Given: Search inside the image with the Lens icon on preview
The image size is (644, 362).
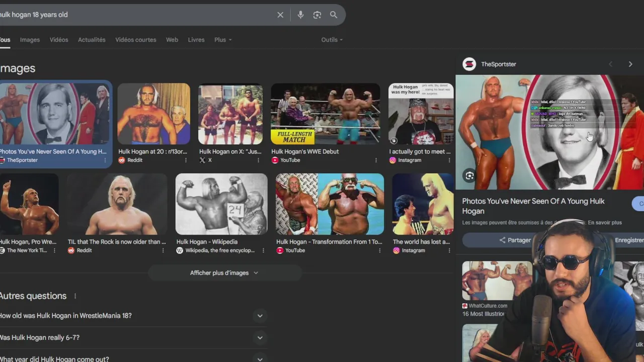Looking at the screenshot, I should 469,175.
